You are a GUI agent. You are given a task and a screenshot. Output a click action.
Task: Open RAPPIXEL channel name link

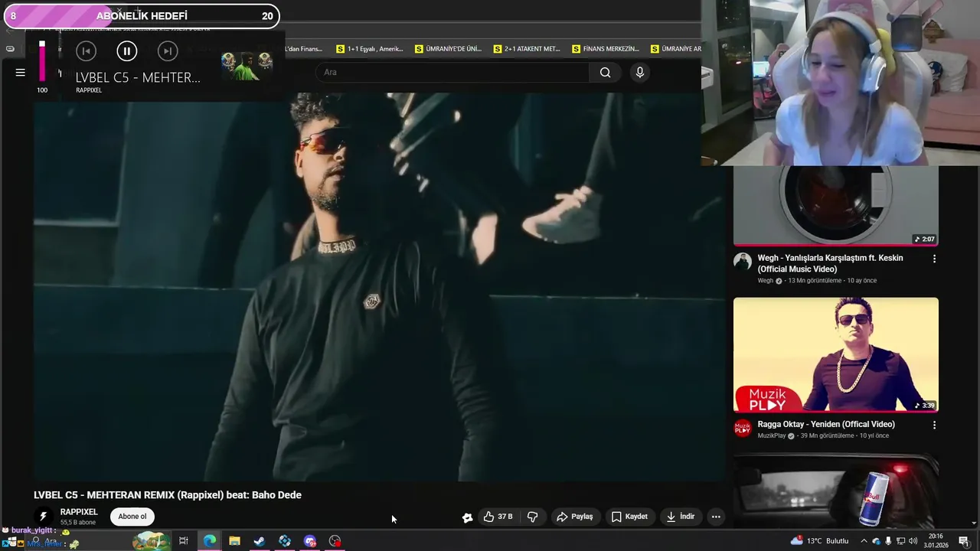click(79, 512)
